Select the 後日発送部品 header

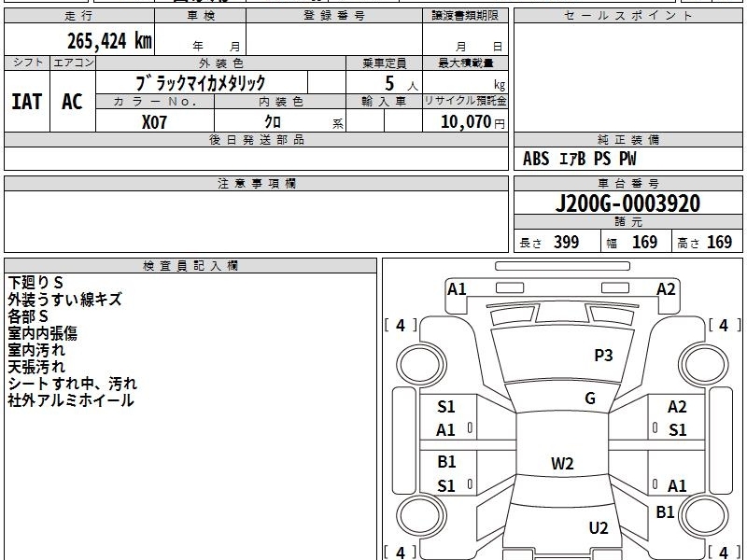point(256,140)
